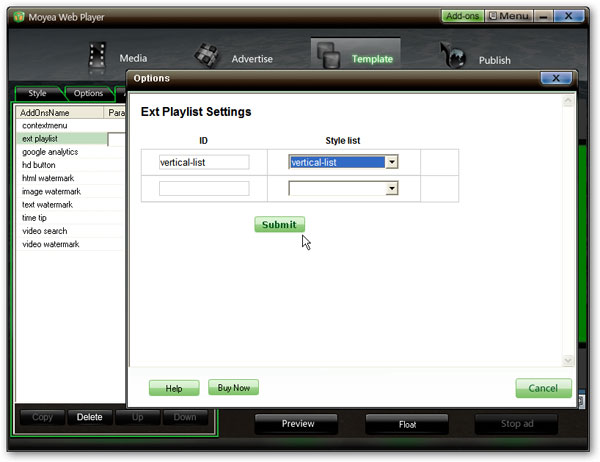Click the Media tab label
The height and width of the screenshot is (462, 600).
(x=133, y=58)
